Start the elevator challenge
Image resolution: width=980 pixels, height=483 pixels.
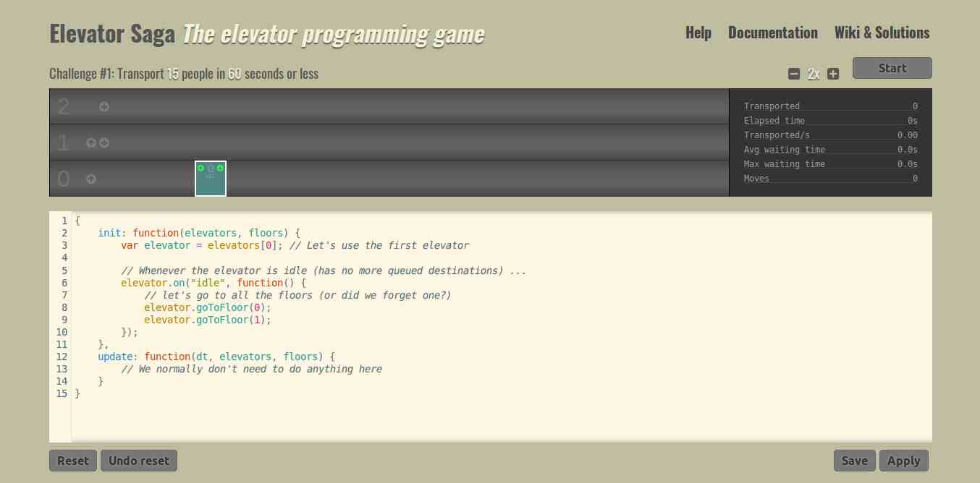point(892,68)
